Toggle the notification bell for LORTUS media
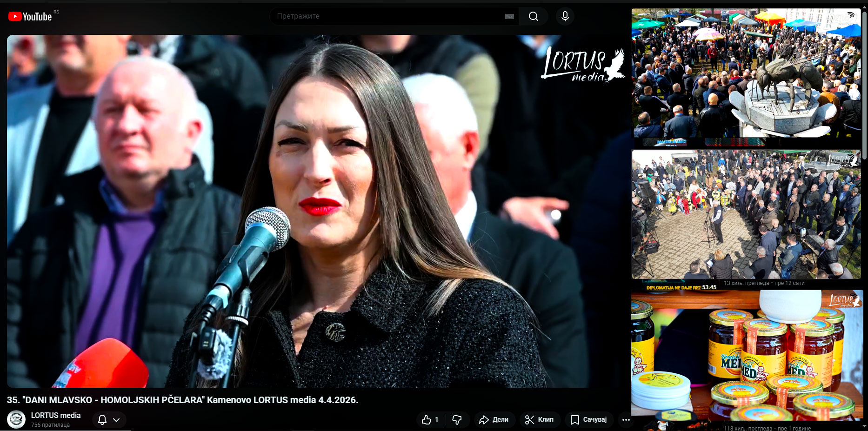Screen dimensions: 868x431 102,420
